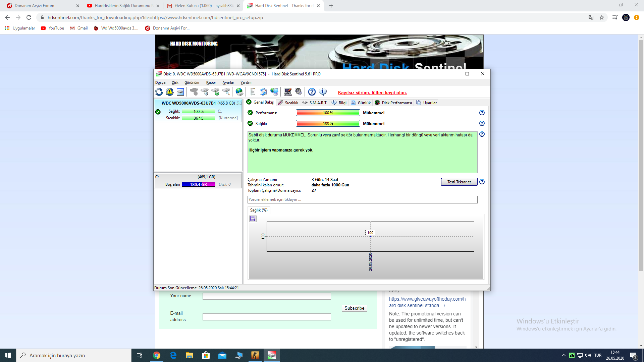
Task: Click the Performans 100% progress bar
Action: point(328,113)
